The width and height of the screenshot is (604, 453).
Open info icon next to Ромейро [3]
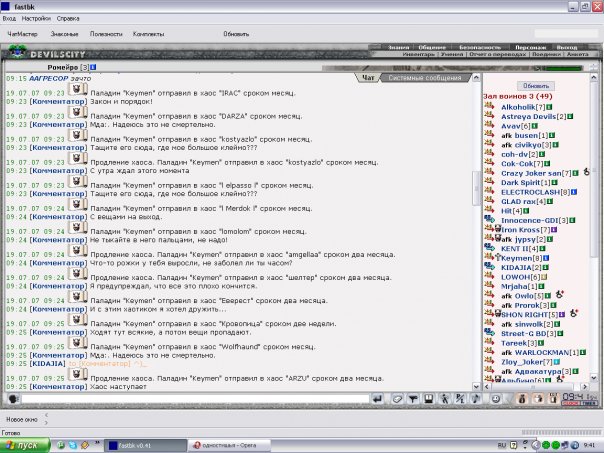(x=93, y=67)
